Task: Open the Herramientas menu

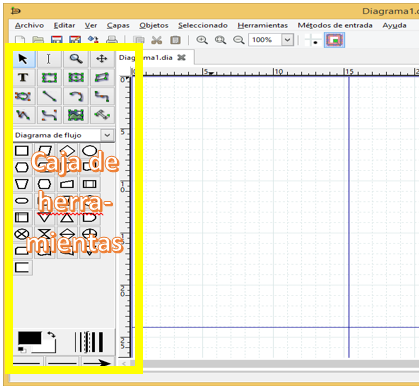Action: point(262,25)
